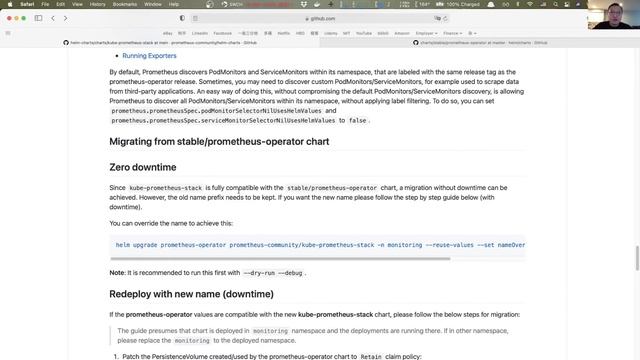
Task: Open the Udemy bookmark
Action: tap(331, 33)
